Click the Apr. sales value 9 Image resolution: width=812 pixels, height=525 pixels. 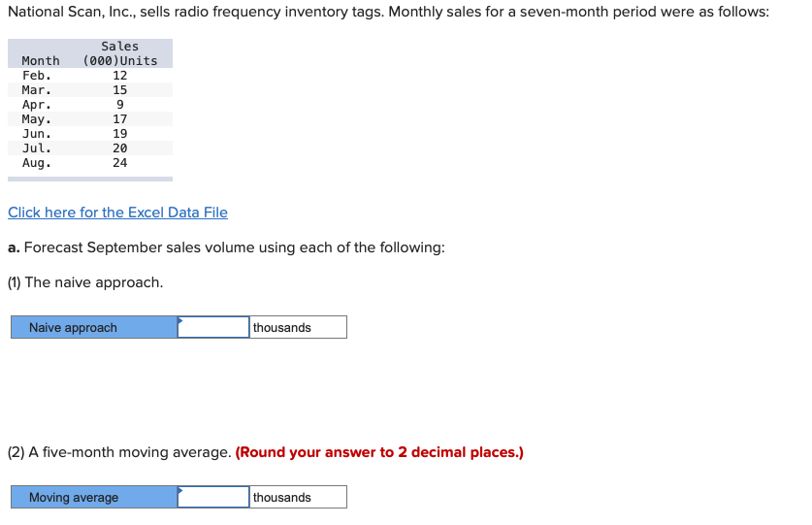(x=120, y=104)
